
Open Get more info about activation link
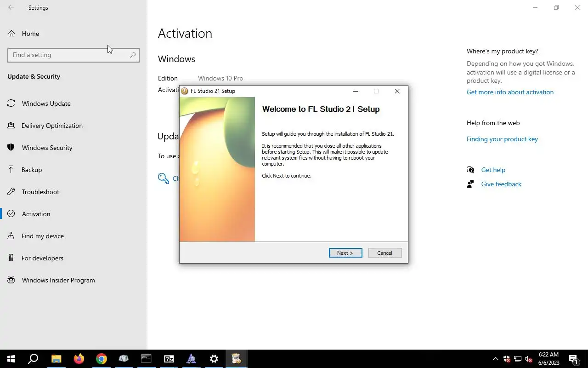(510, 92)
